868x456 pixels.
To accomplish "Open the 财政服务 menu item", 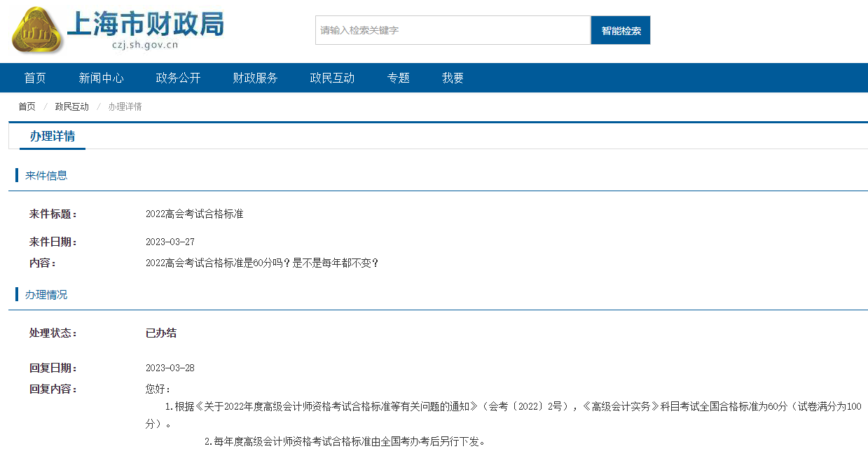I will (255, 78).
